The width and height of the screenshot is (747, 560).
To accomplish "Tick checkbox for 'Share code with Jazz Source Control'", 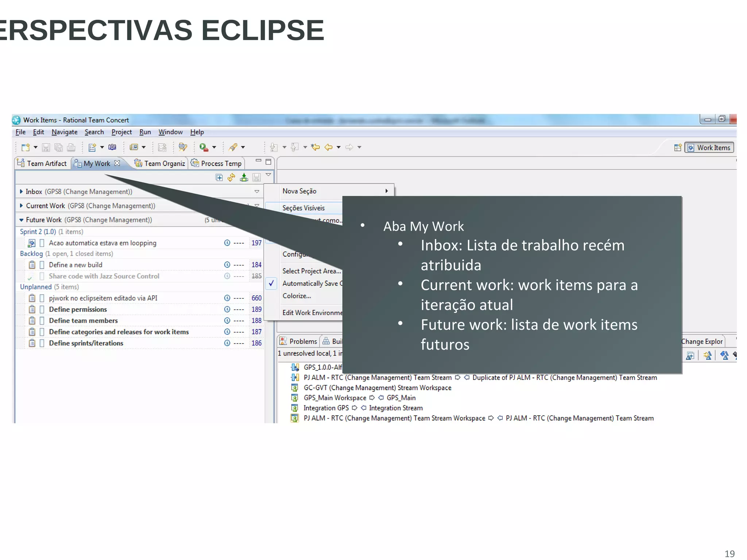I will [x=42, y=276].
